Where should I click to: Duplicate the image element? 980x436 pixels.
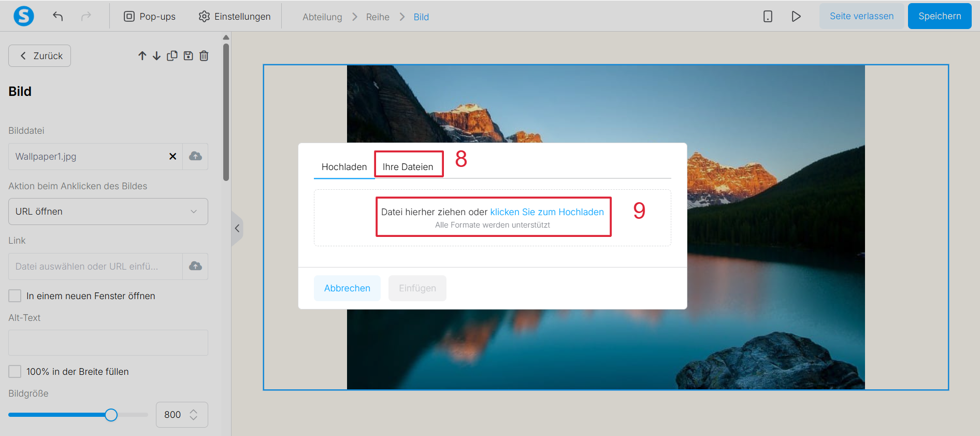pos(172,55)
